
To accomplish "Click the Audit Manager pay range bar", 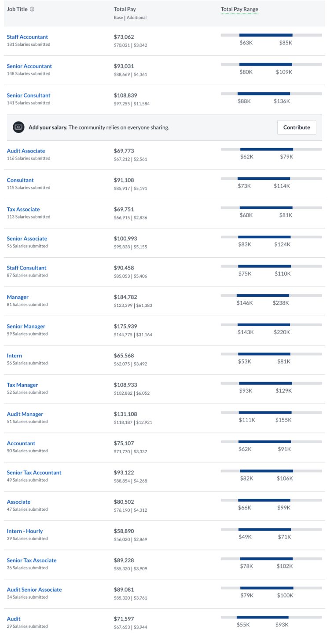I will [265, 412].
